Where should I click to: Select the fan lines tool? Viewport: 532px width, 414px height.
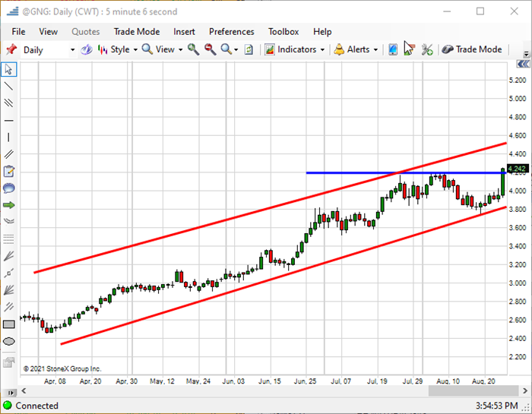pyautogui.click(x=8, y=256)
